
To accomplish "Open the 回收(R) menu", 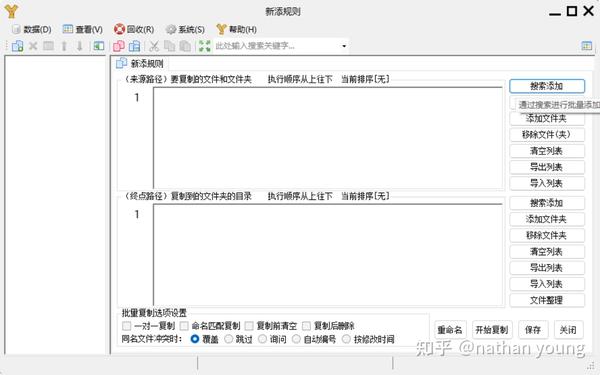I will 134,29.
